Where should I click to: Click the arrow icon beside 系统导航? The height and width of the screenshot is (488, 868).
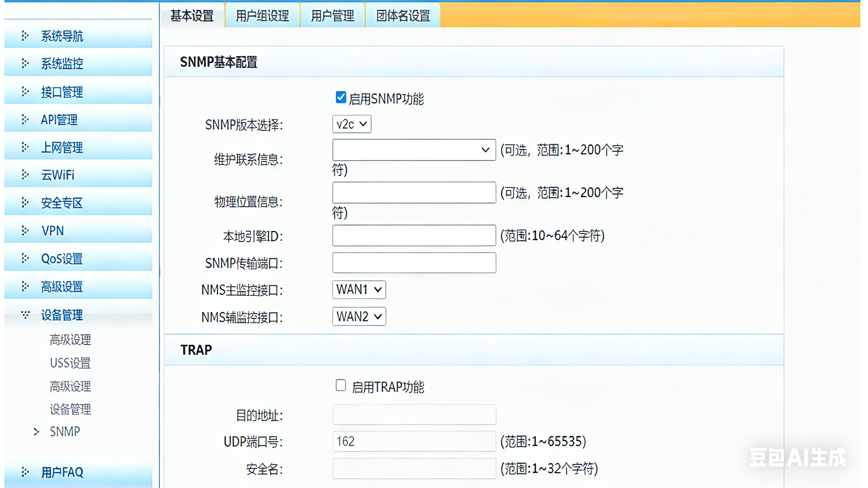tap(24, 36)
